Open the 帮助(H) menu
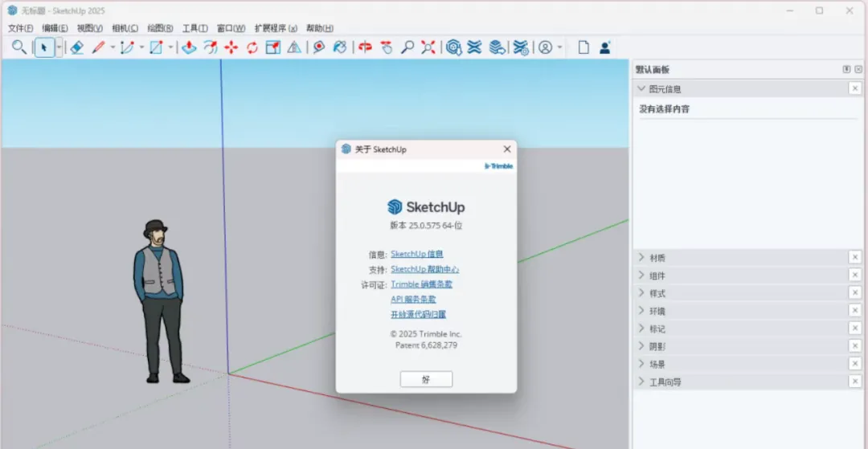 [320, 28]
